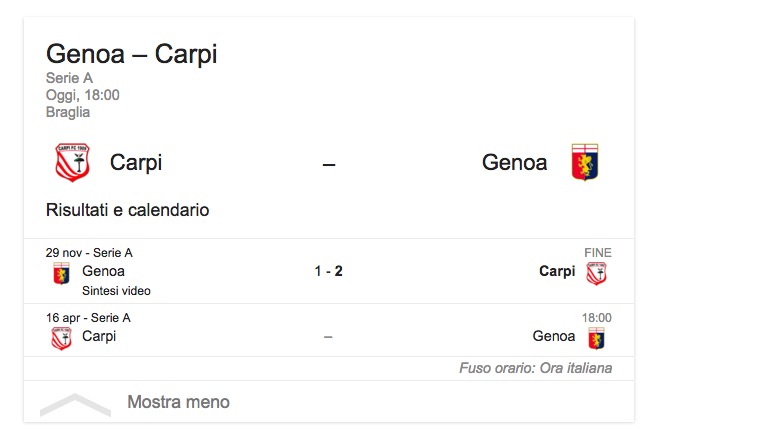Click the Risultati e calendario heading
Image resolution: width=777 pixels, height=437 pixels.
coord(127,210)
